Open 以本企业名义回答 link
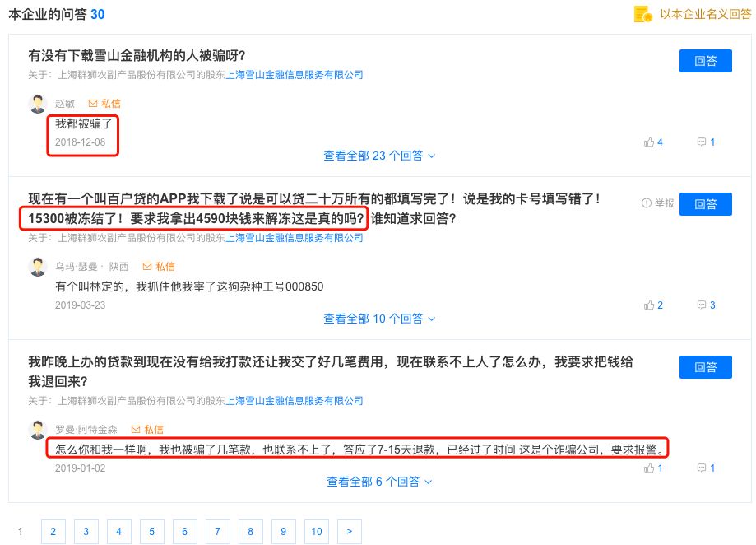This screenshot has width=756, height=545. point(705,15)
